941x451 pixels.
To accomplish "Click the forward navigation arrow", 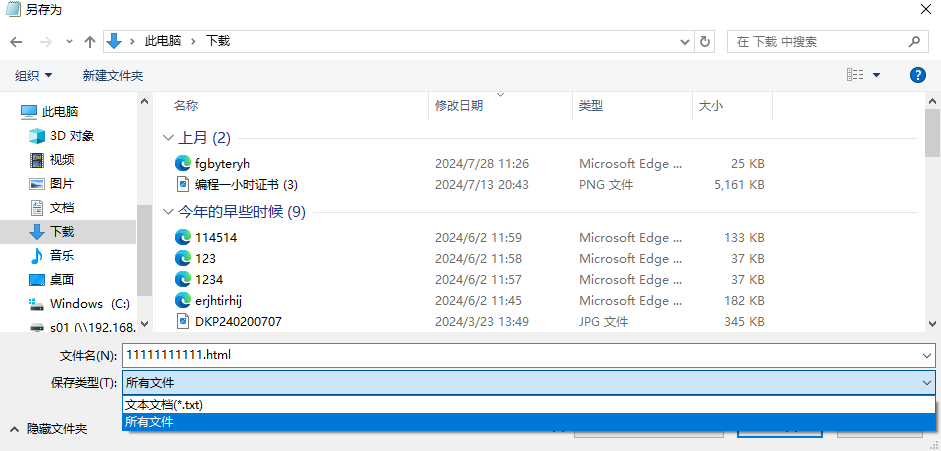I will pos(46,42).
